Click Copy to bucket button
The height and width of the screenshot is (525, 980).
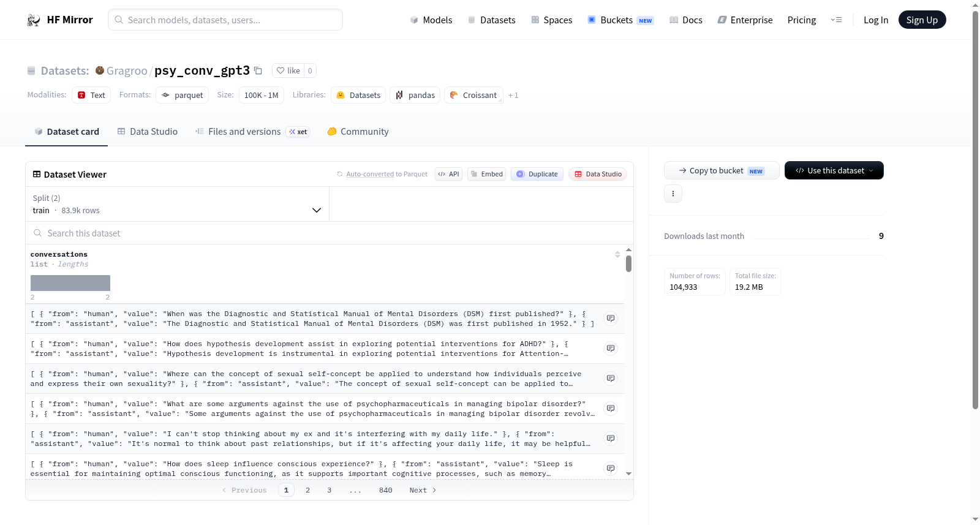click(722, 170)
